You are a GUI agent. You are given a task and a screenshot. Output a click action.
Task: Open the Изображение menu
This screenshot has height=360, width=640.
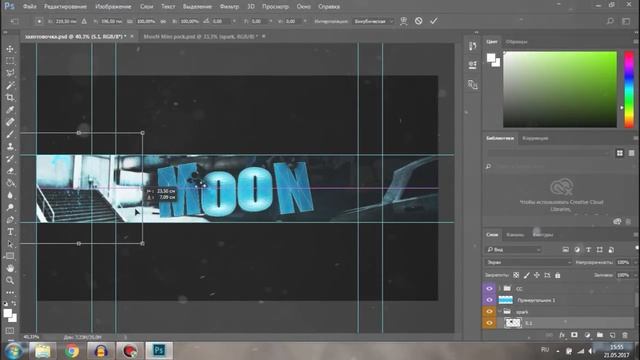[x=113, y=7]
